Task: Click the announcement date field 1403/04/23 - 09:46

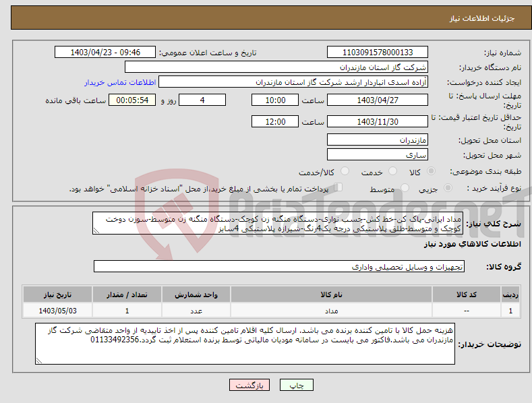Action: (x=105, y=53)
